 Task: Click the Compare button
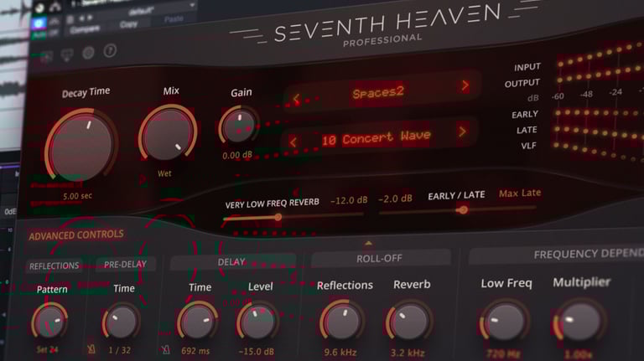[x=85, y=29]
